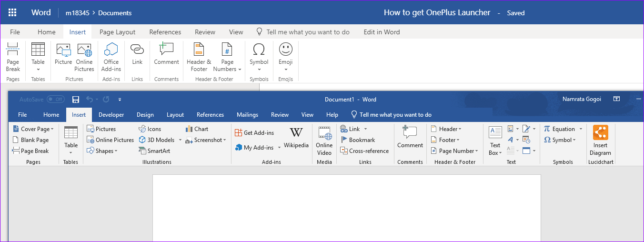Open Help tab in desktop Word
The width and height of the screenshot is (644, 242).
pos(332,115)
